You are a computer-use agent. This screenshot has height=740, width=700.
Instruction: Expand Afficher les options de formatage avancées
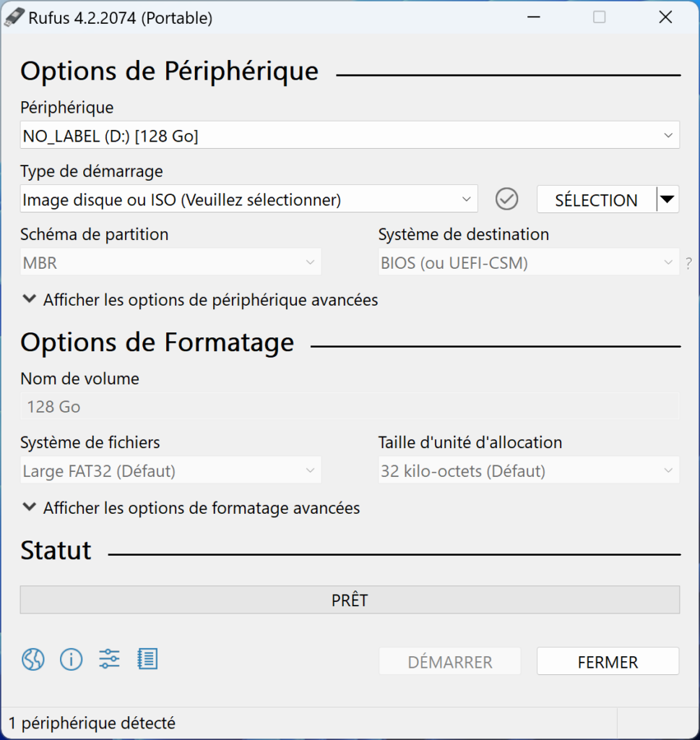191,508
